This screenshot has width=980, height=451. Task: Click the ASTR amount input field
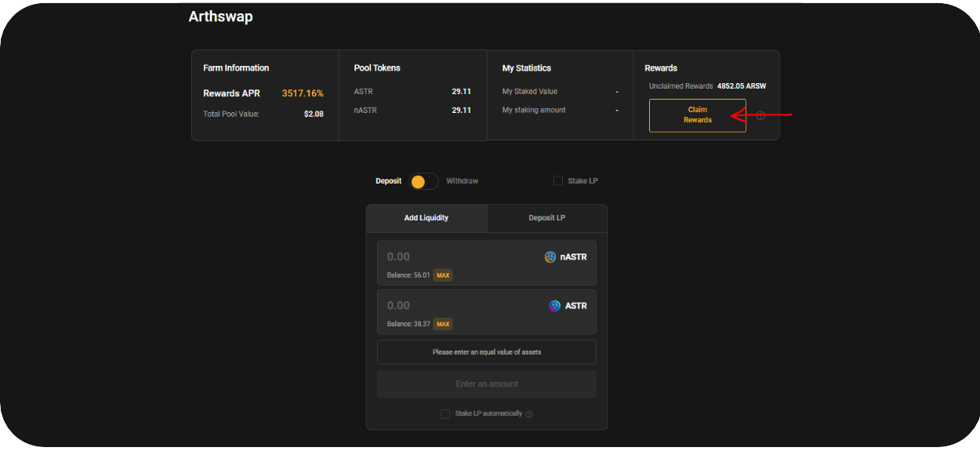click(455, 306)
